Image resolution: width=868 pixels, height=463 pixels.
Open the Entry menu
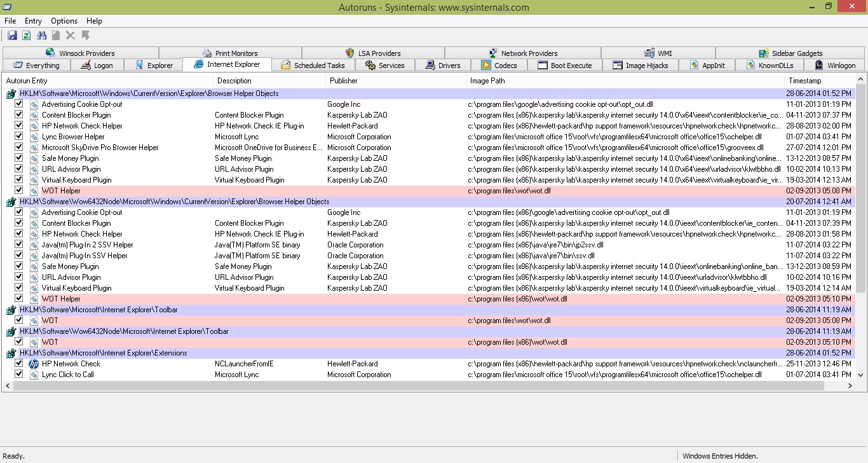34,21
